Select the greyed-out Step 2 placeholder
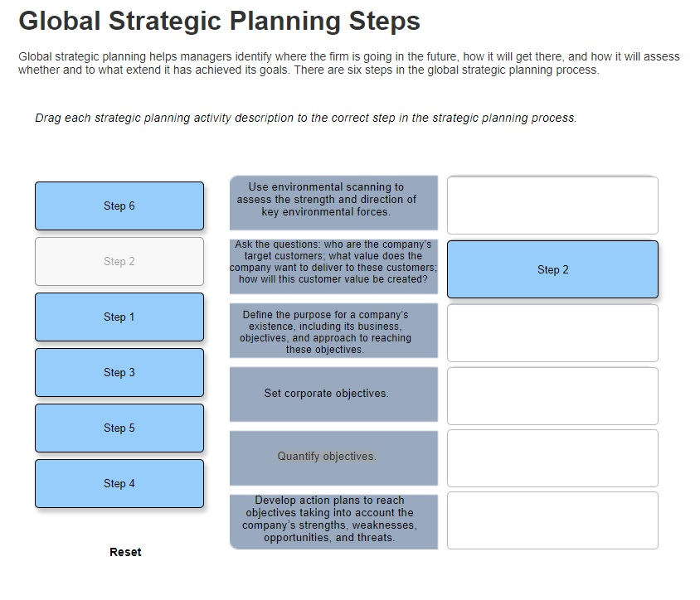 [119, 261]
